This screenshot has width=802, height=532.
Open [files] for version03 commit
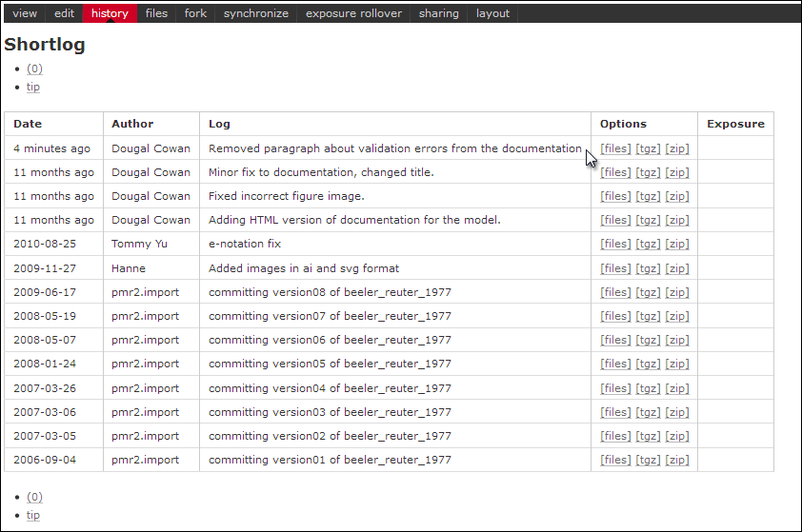click(x=615, y=412)
